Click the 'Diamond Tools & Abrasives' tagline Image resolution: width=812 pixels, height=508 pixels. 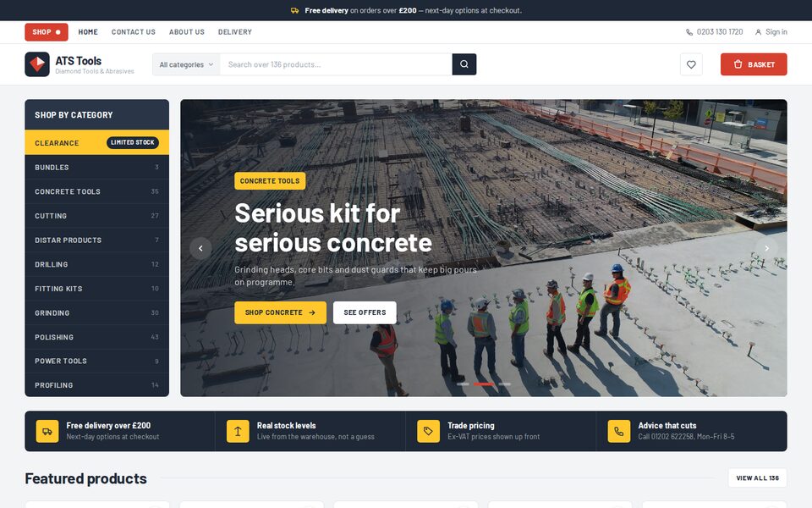point(95,71)
